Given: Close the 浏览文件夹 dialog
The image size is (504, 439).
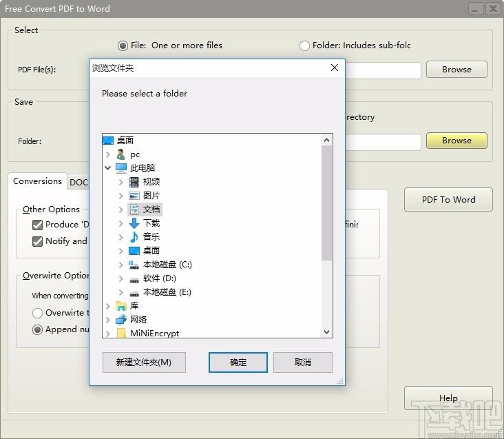Looking at the screenshot, I should coord(335,68).
